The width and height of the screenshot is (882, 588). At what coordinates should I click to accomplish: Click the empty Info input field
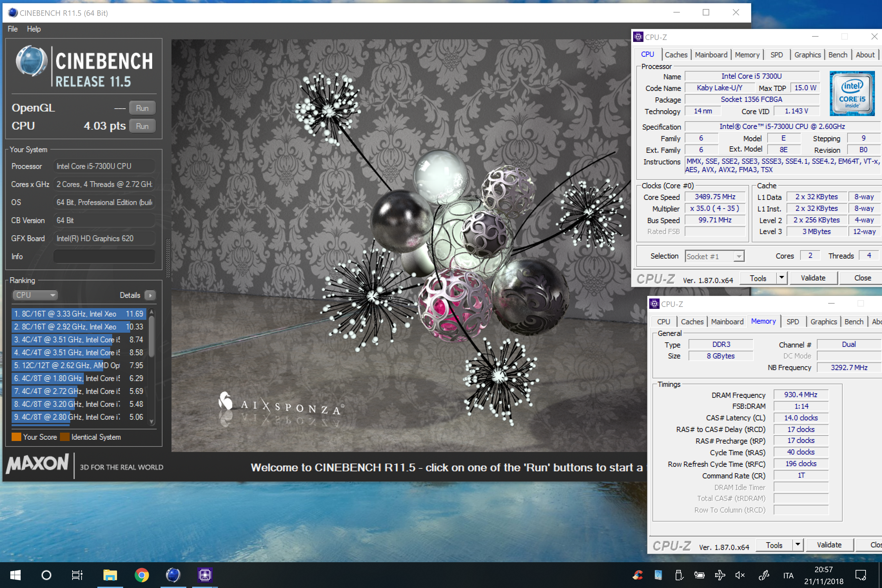click(x=104, y=257)
